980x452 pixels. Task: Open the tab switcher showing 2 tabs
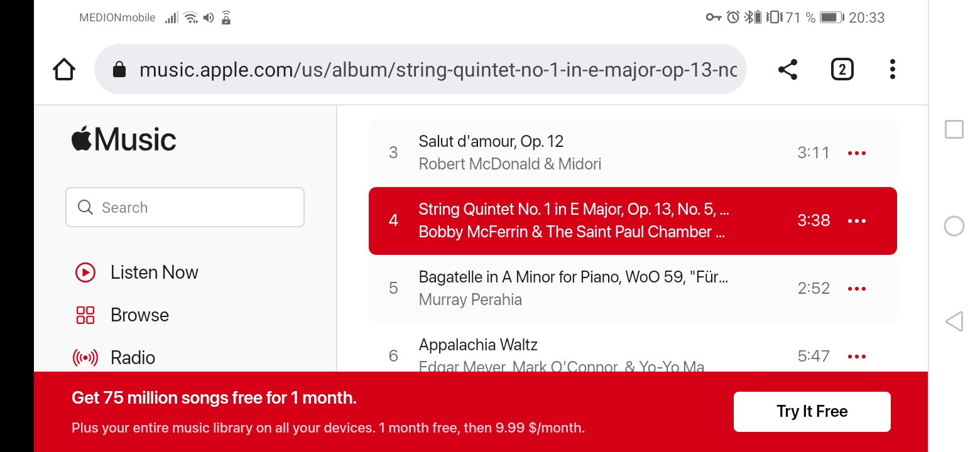pos(842,69)
